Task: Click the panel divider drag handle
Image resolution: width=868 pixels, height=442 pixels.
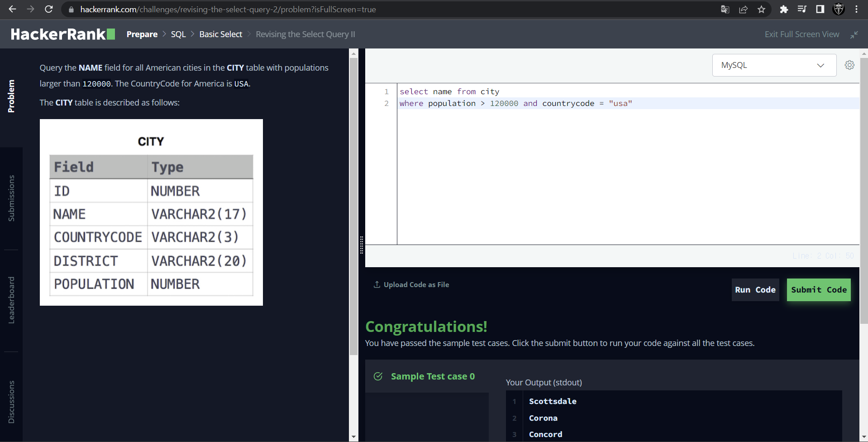Action: [362, 245]
